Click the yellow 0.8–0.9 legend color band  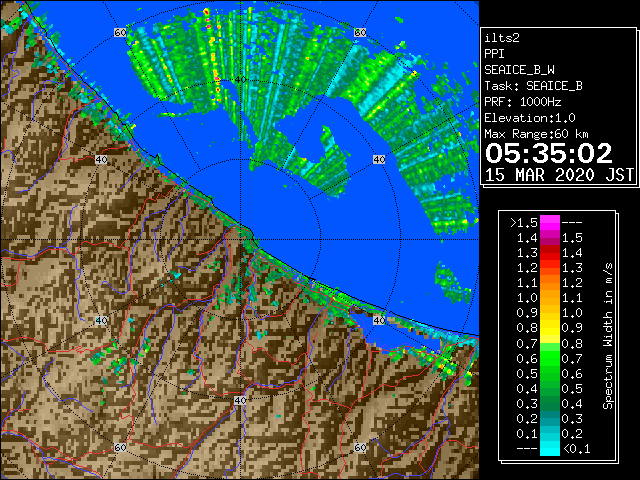(x=549, y=328)
